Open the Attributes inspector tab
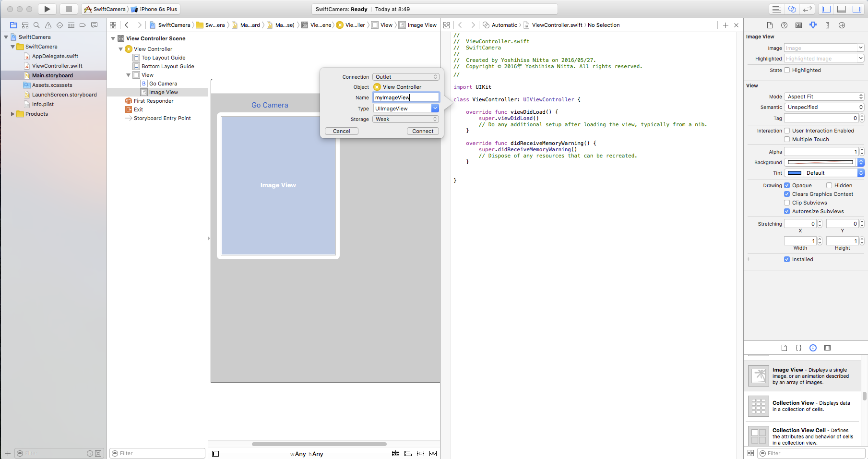 (813, 25)
